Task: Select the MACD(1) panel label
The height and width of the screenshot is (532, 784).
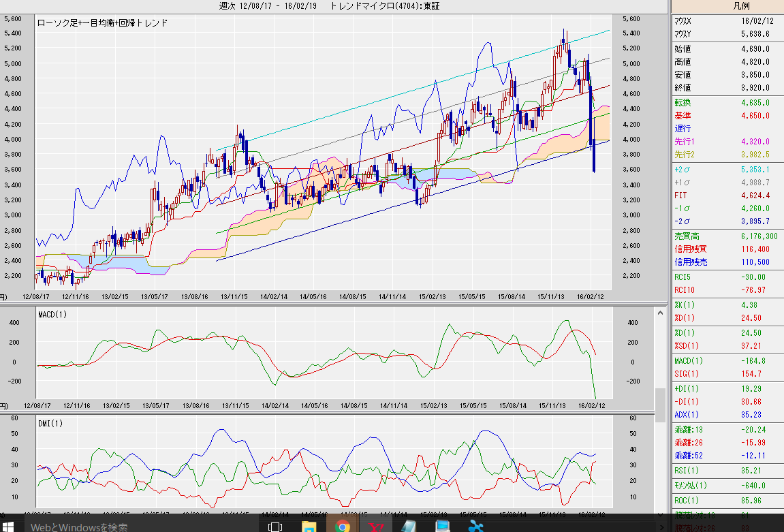Action: (53, 314)
